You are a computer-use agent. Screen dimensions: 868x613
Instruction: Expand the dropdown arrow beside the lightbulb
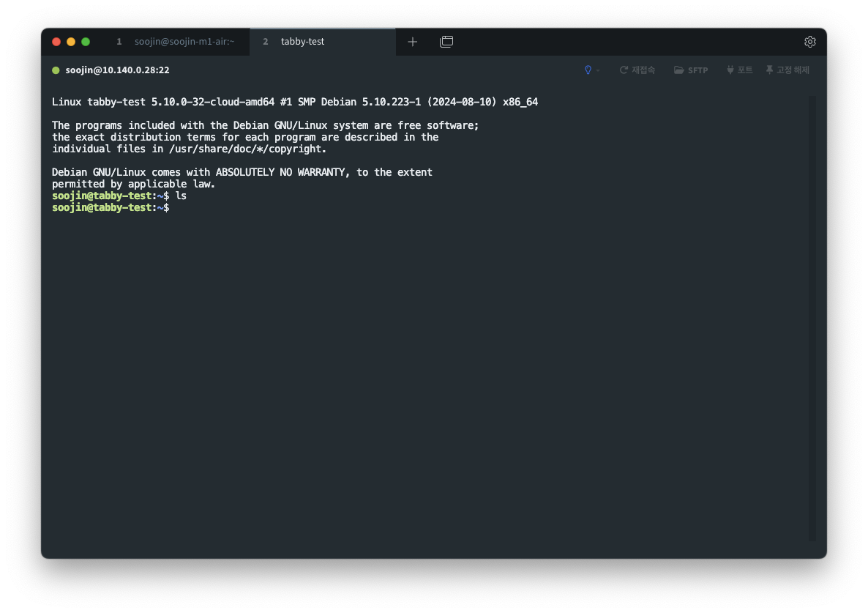(x=598, y=70)
